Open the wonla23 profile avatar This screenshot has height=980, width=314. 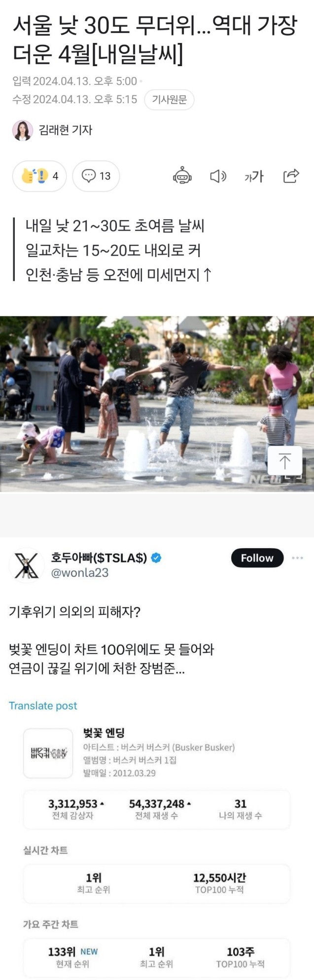click(27, 565)
